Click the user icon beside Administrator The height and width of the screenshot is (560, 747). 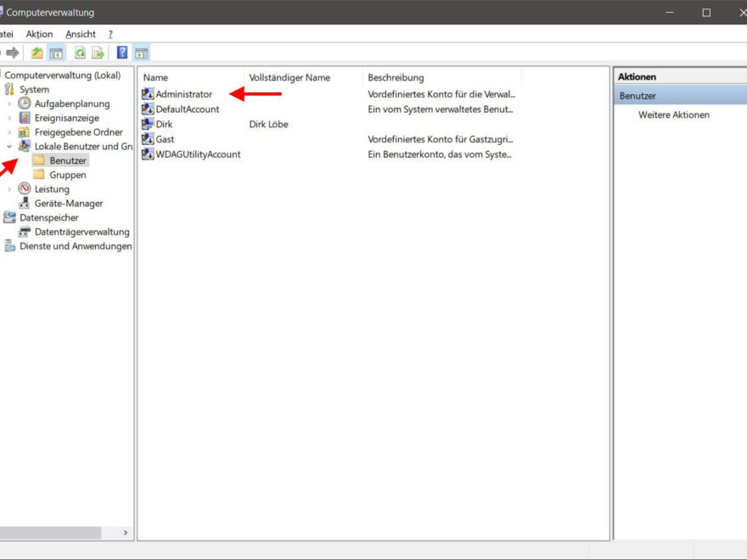(148, 94)
